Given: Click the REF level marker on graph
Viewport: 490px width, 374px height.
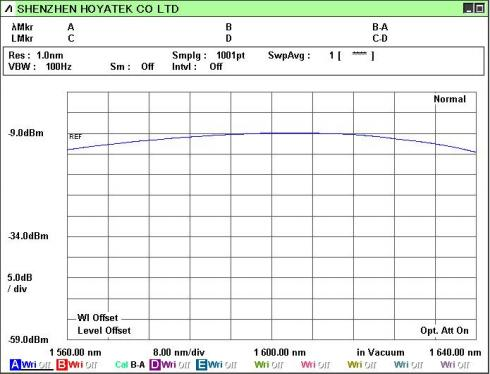Looking at the screenshot, I should (x=75, y=137).
